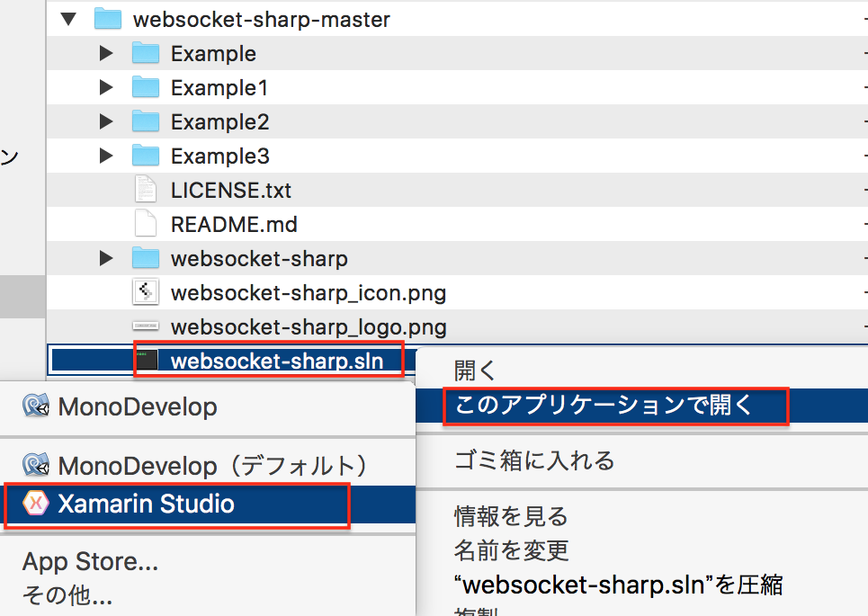This screenshot has width=868, height=616.
Task: Select the websocket-sharp_logo.png file name
Action: coord(309,327)
